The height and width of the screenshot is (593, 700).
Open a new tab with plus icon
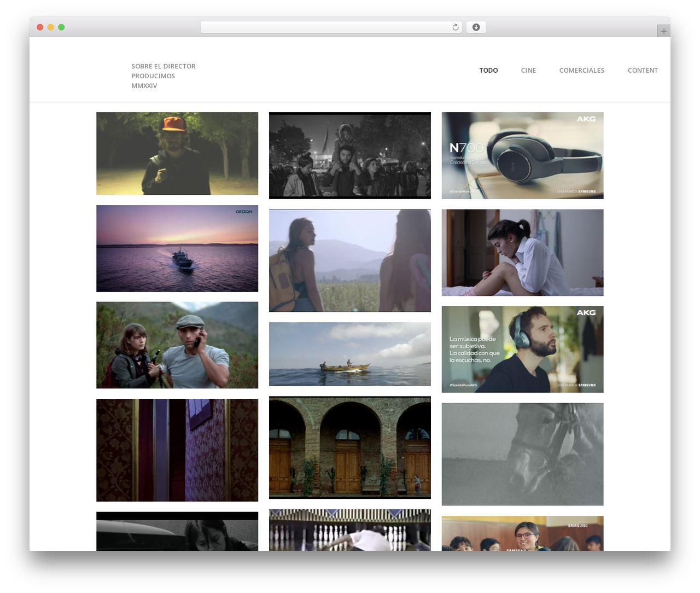point(663,31)
